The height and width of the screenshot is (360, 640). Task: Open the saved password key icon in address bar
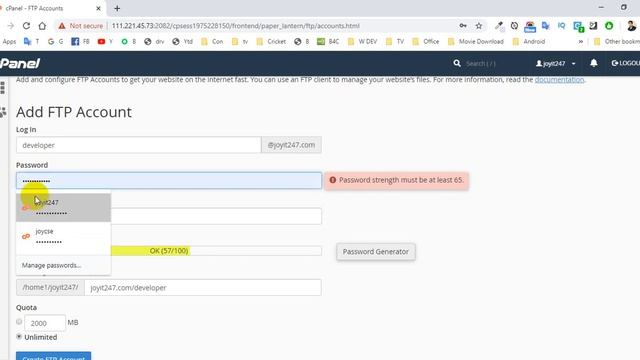[463, 26]
